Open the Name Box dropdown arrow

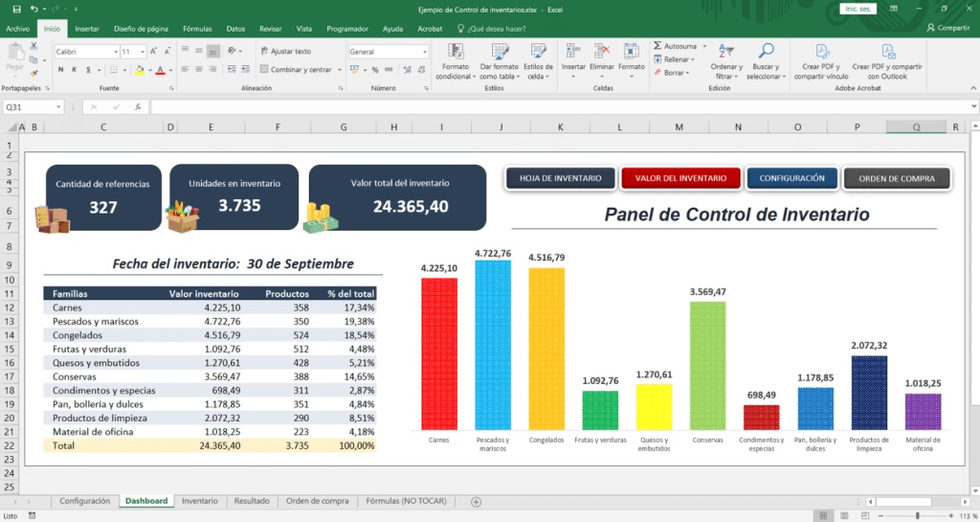click(58, 107)
